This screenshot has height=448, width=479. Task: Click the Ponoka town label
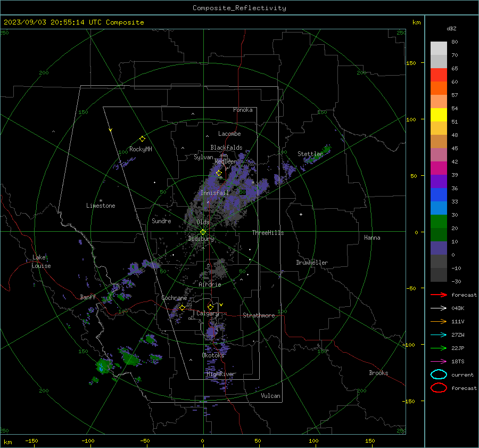pos(243,110)
